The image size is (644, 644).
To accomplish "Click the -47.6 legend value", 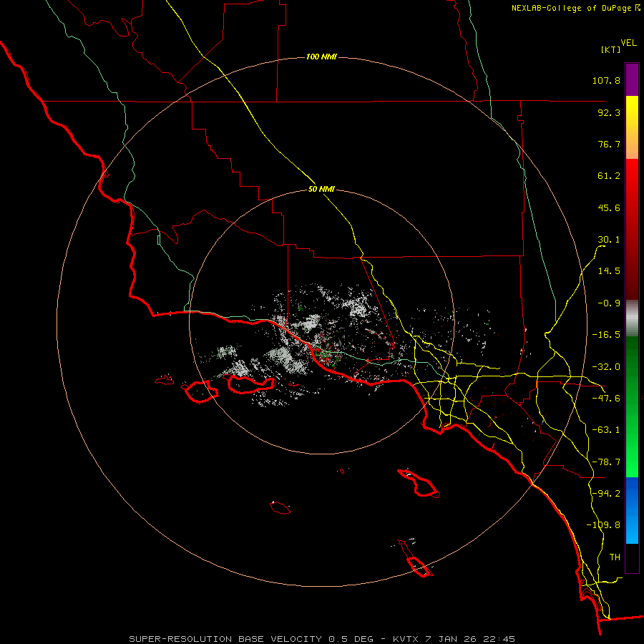I will click(x=606, y=399).
